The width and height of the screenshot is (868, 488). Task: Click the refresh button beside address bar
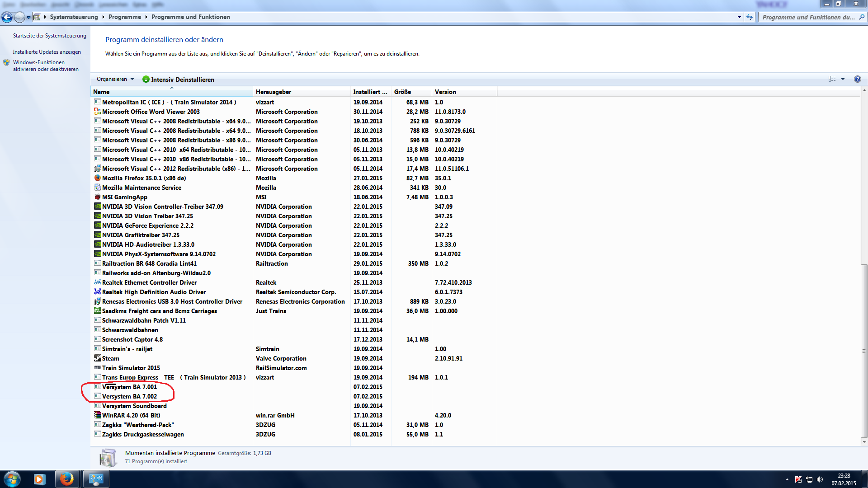(x=750, y=17)
